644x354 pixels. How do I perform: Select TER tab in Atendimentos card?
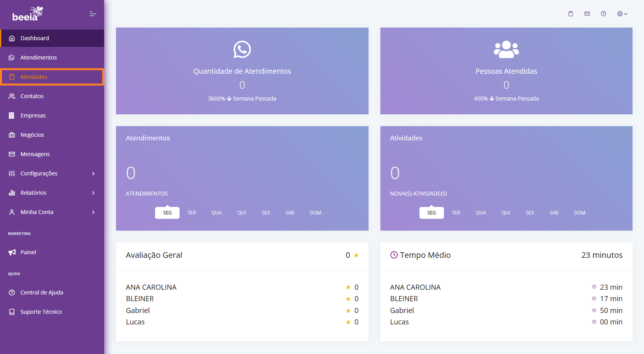coord(192,213)
